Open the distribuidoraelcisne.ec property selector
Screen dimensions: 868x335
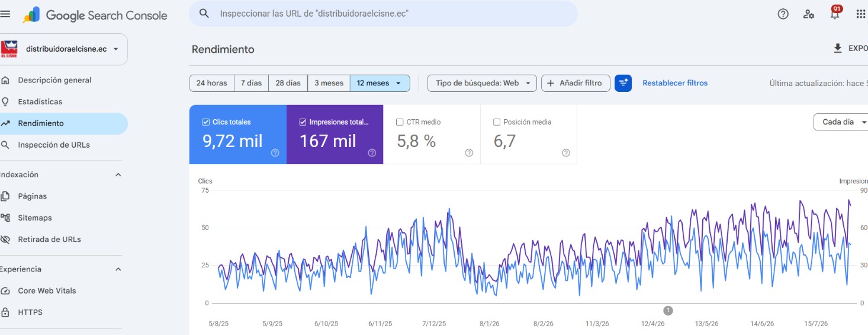64,49
